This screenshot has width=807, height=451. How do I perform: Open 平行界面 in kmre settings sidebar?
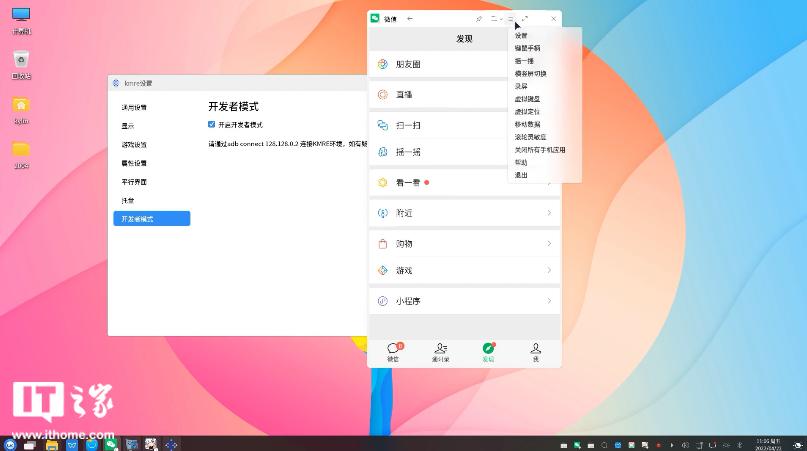[134, 182]
